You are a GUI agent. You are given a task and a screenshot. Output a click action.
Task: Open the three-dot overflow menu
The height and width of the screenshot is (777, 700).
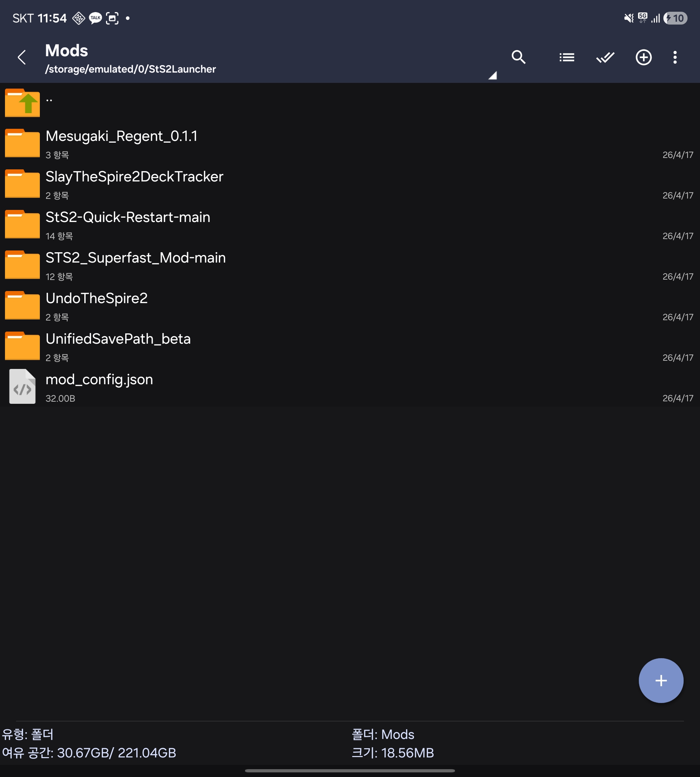[x=675, y=57]
